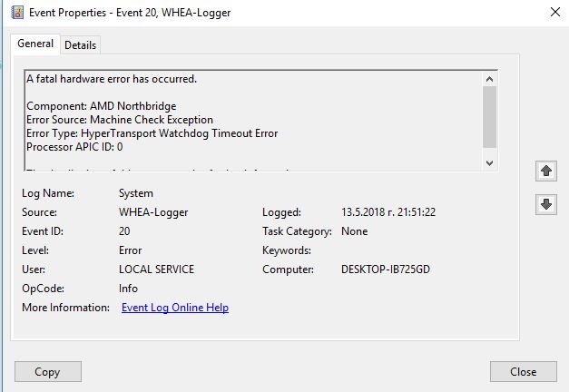Switch to the Details tab
Screen dimensions: 569x392
80,45
